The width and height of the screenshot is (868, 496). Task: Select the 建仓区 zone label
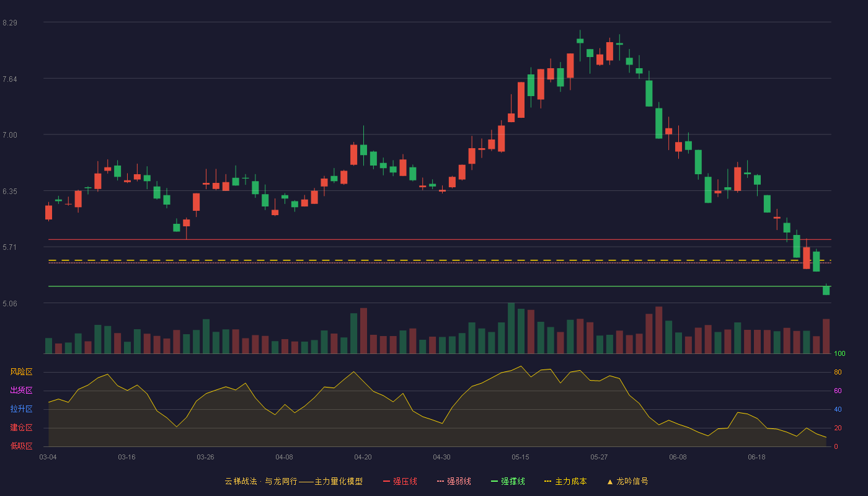coord(21,428)
